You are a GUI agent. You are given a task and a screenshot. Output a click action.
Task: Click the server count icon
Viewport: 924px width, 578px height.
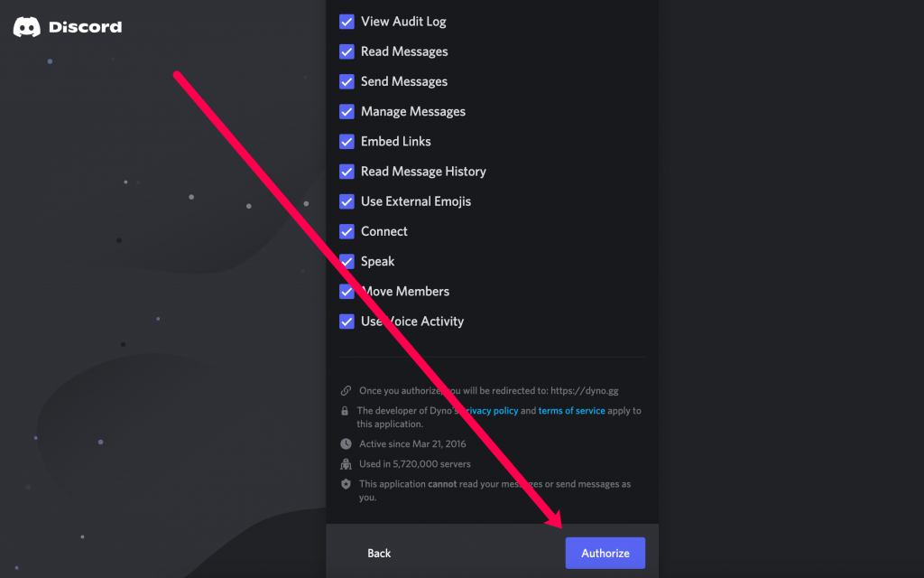[346, 463]
